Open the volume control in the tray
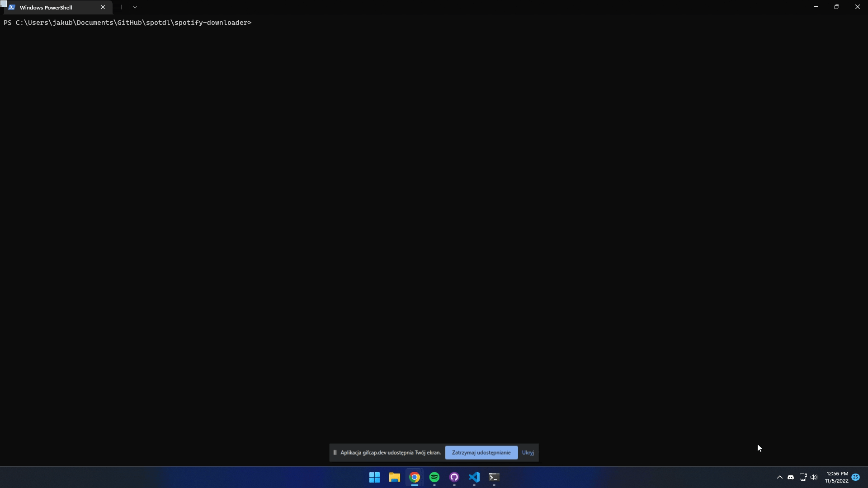Image resolution: width=868 pixels, height=488 pixels. [x=814, y=477]
